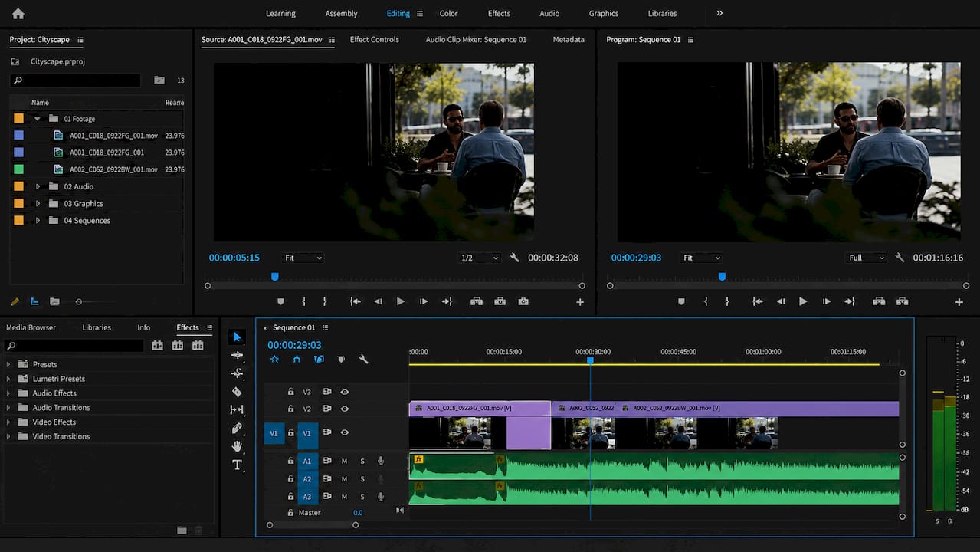Open the Metadata tab
This screenshot has height=552, width=980.
pyautogui.click(x=569, y=39)
